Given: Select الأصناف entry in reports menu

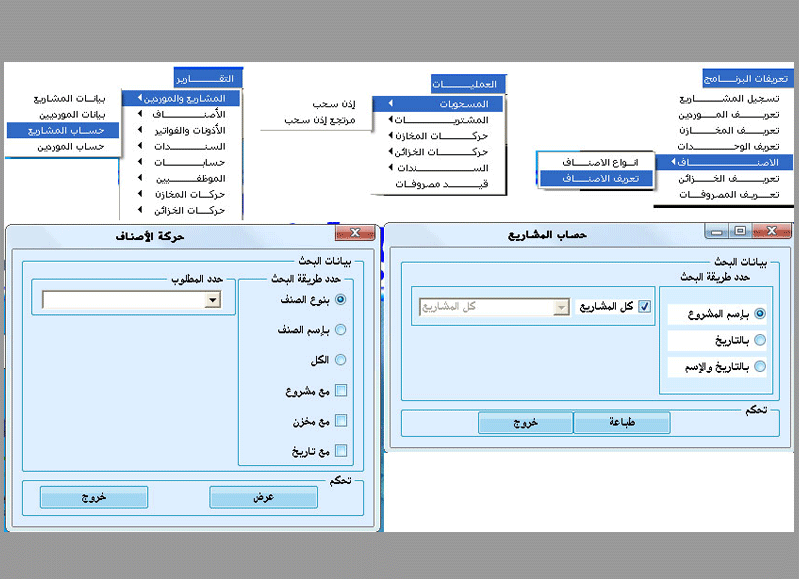Looking at the screenshot, I should 181,114.
